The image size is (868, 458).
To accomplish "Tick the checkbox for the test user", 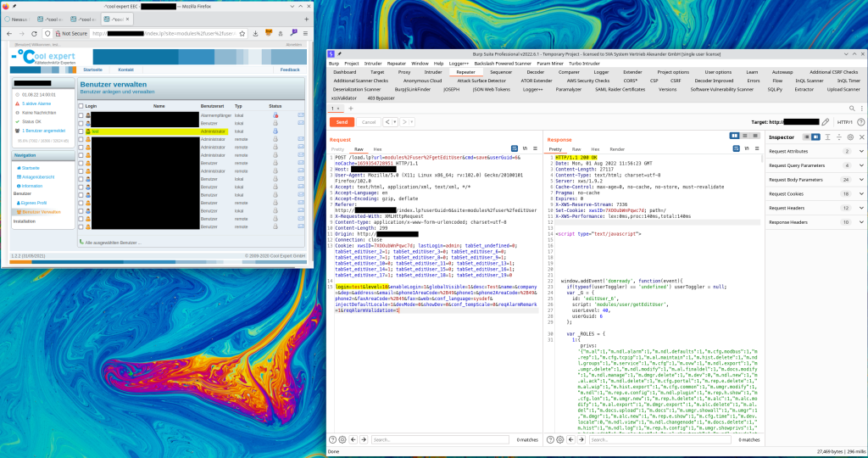I will [81, 131].
